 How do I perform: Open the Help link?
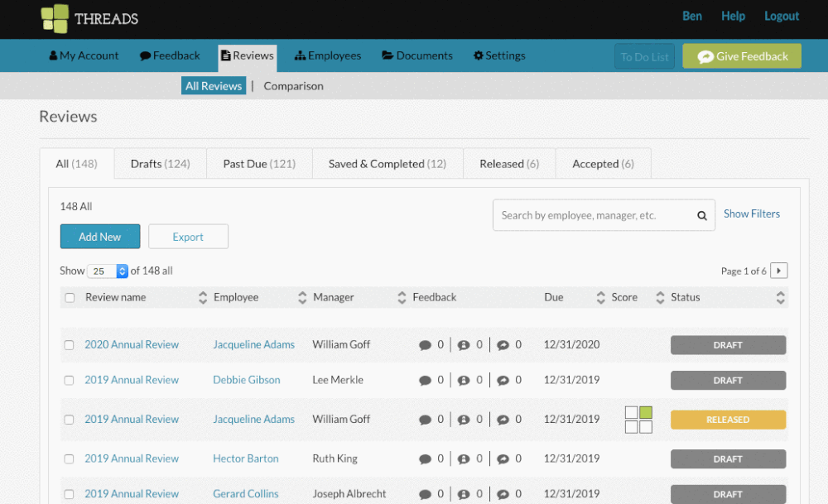(733, 17)
